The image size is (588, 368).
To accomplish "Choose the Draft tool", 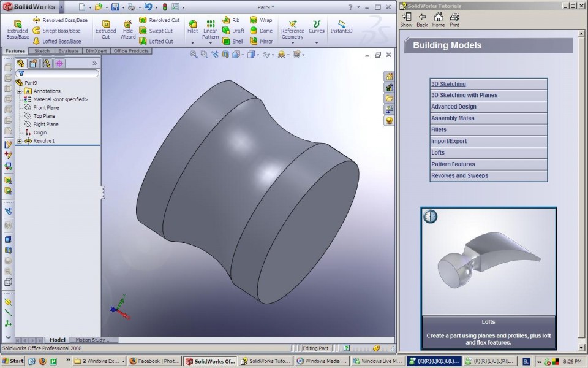I will (x=233, y=31).
